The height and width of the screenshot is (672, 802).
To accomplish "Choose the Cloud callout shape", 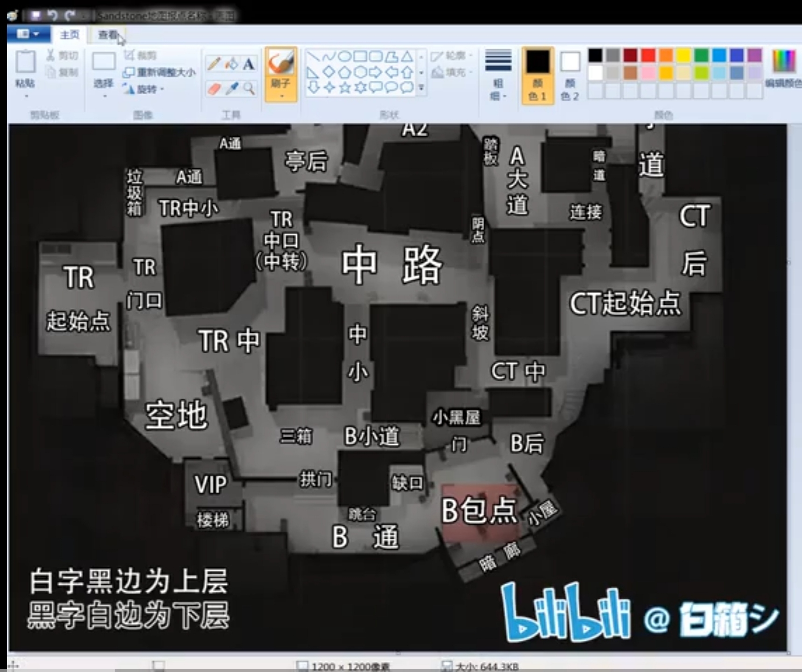I will click(x=407, y=87).
